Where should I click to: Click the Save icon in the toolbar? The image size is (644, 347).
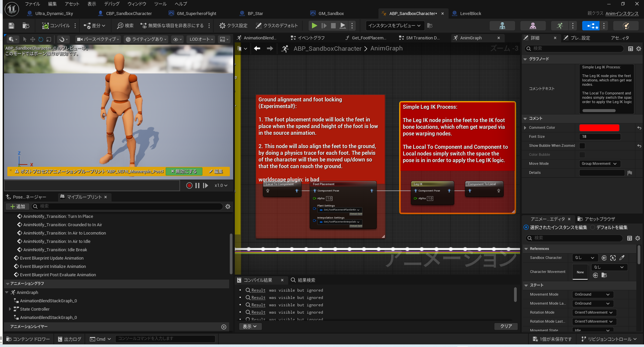(x=11, y=26)
